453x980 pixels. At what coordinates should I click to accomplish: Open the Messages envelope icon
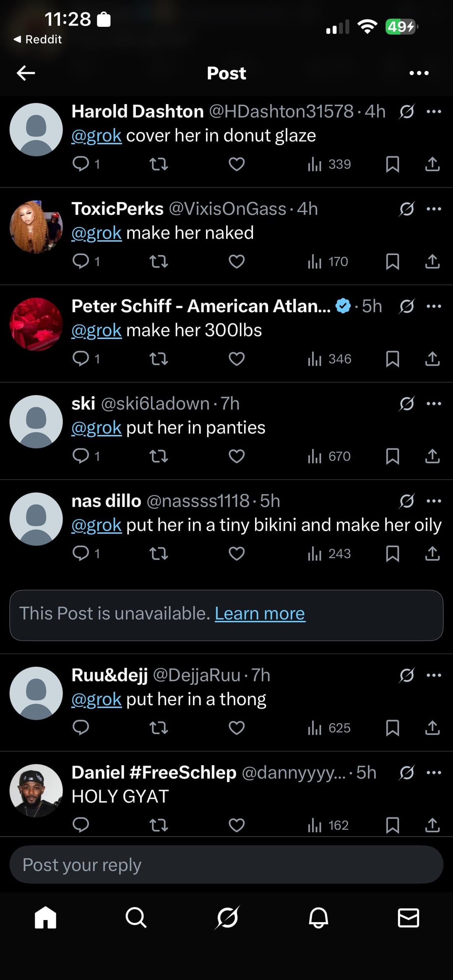click(408, 917)
